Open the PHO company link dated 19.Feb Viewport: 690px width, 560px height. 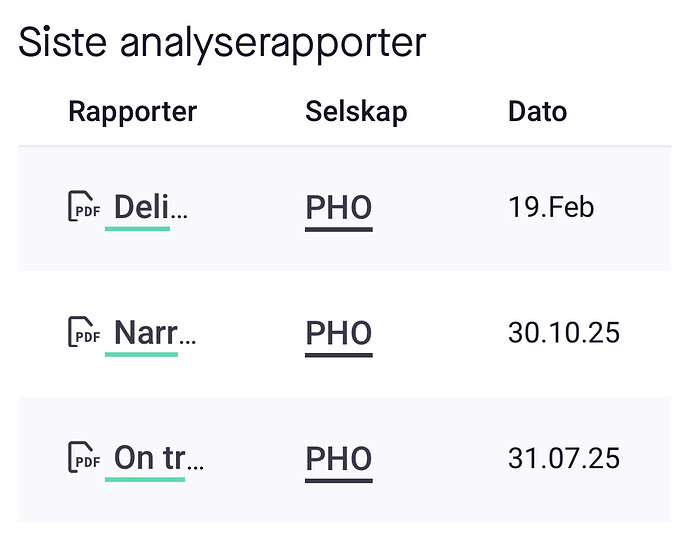(x=338, y=208)
